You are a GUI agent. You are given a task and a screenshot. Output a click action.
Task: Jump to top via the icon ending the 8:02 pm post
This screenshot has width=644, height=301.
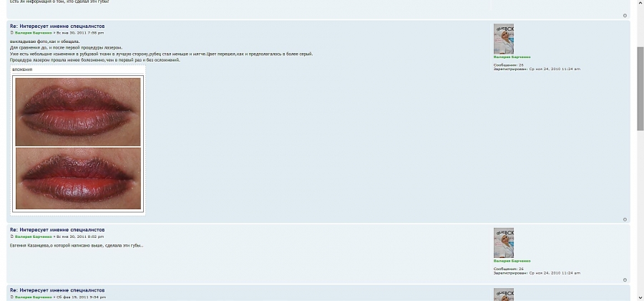(x=625, y=280)
